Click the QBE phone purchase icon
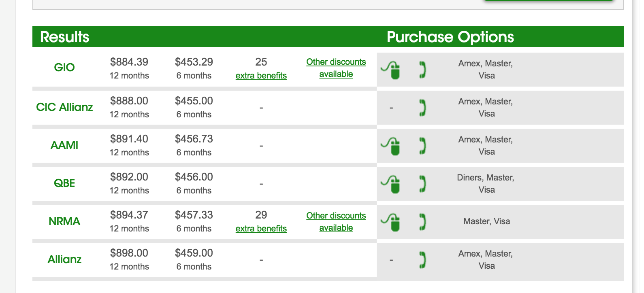 [422, 184]
